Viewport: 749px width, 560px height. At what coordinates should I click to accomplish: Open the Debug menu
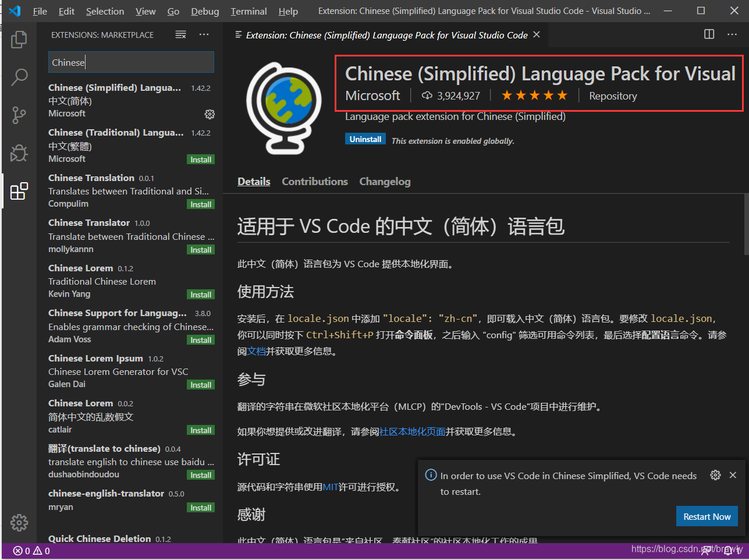(x=205, y=11)
